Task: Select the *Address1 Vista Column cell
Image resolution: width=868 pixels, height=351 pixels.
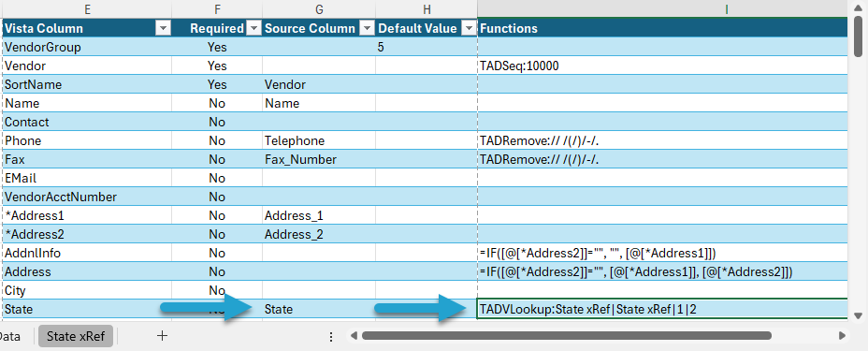Action: [87, 215]
